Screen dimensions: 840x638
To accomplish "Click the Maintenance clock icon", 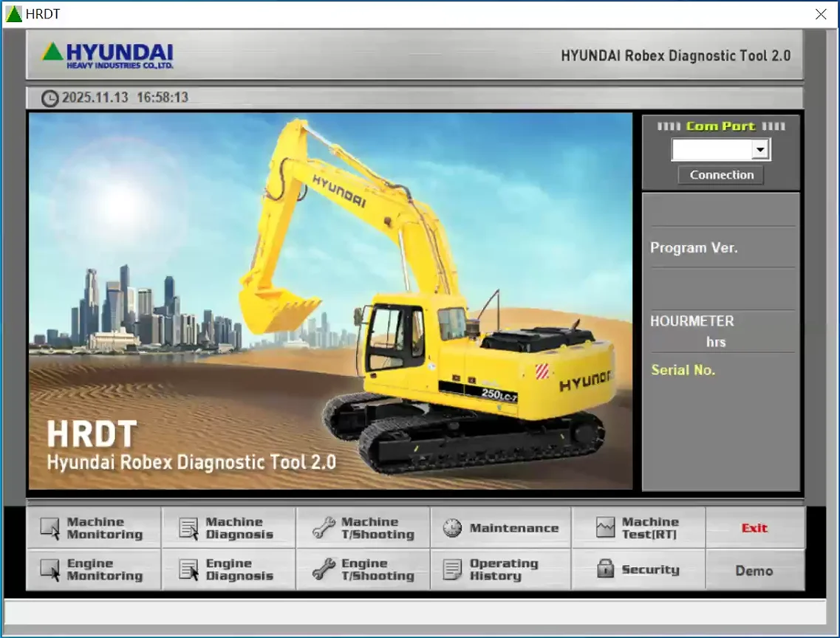I will (x=452, y=528).
